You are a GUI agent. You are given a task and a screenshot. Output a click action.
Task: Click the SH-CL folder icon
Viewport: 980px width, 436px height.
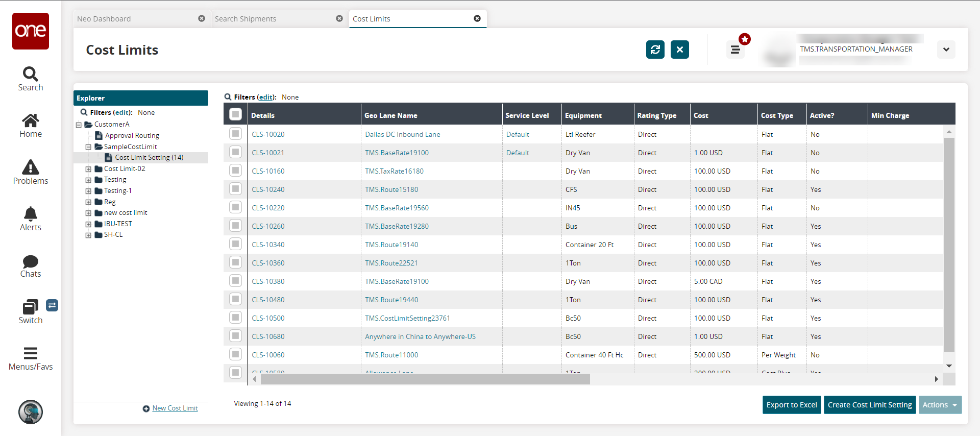99,235
